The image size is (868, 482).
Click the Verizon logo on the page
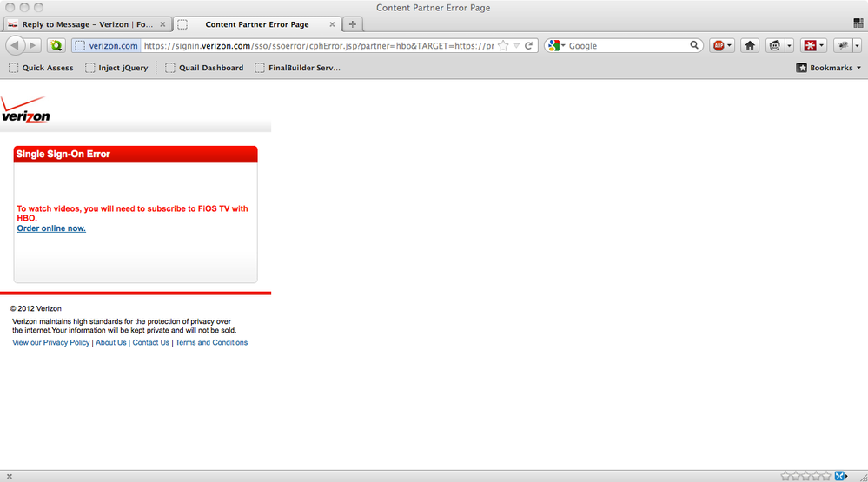(25, 109)
